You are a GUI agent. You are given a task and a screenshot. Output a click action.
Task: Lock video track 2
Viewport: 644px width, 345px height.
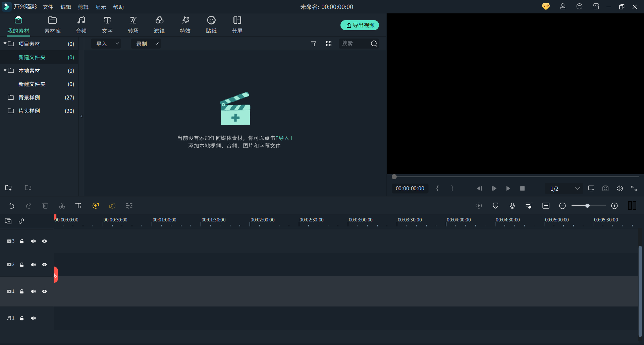pyautogui.click(x=22, y=265)
